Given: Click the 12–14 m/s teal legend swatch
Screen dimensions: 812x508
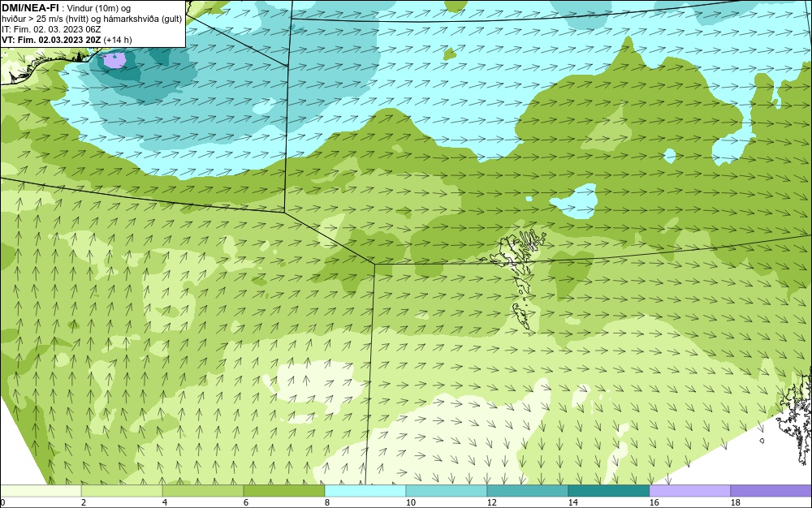Looking at the screenshot, I should pos(527,491).
